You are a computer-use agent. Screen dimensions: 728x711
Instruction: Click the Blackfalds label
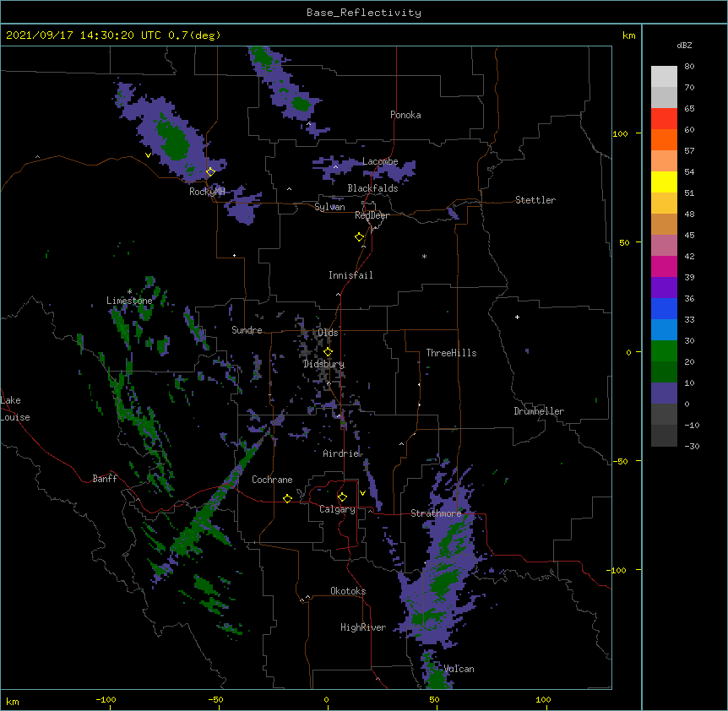372,188
